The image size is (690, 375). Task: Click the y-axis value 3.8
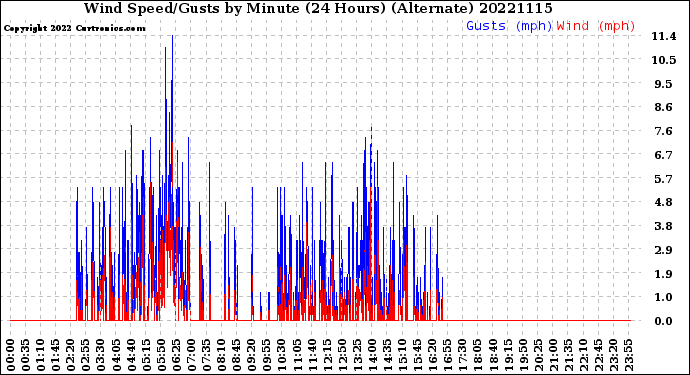click(x=664, y=226)
